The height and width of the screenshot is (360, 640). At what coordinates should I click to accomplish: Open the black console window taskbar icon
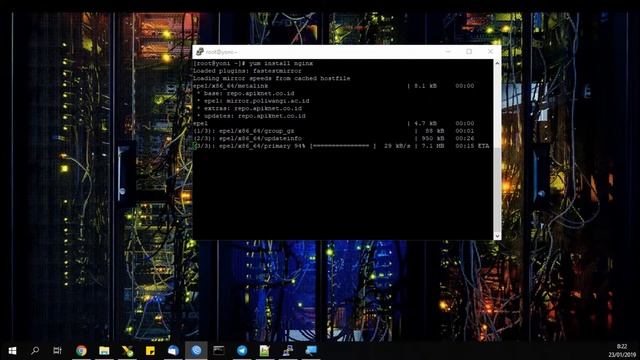[x=219, y=351]
